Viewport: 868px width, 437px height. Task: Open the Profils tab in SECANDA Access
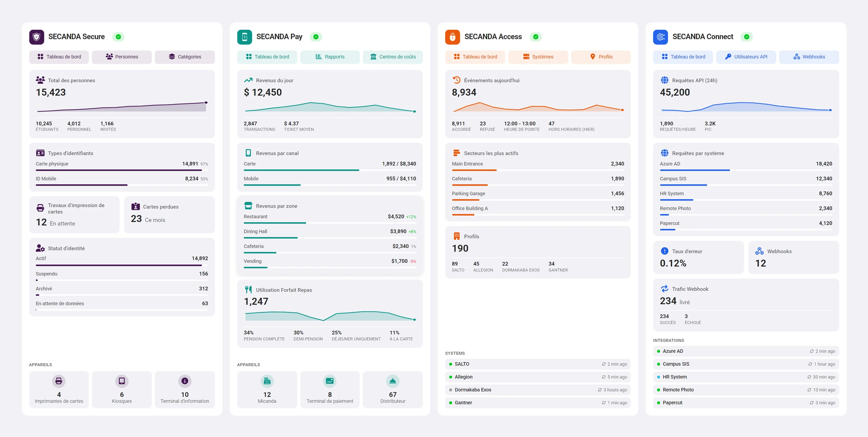(601, 57)
